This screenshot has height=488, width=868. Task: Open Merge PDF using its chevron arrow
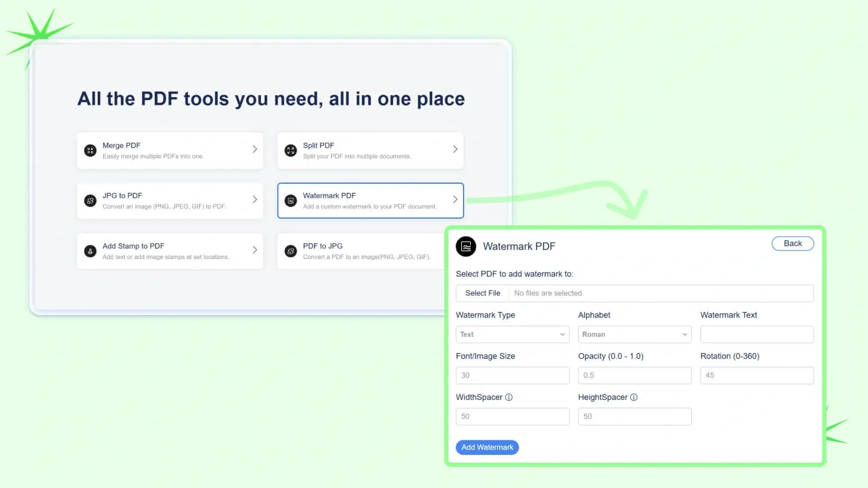[254, 149]
